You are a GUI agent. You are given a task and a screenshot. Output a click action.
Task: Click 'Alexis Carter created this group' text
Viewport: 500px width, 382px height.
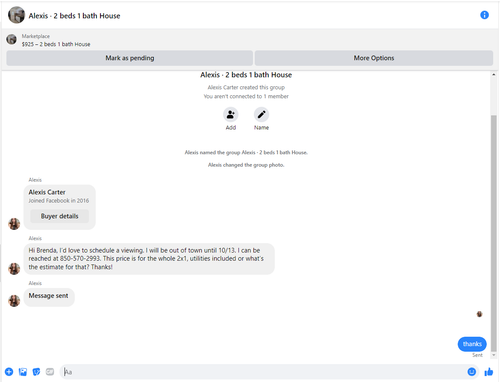246,87
